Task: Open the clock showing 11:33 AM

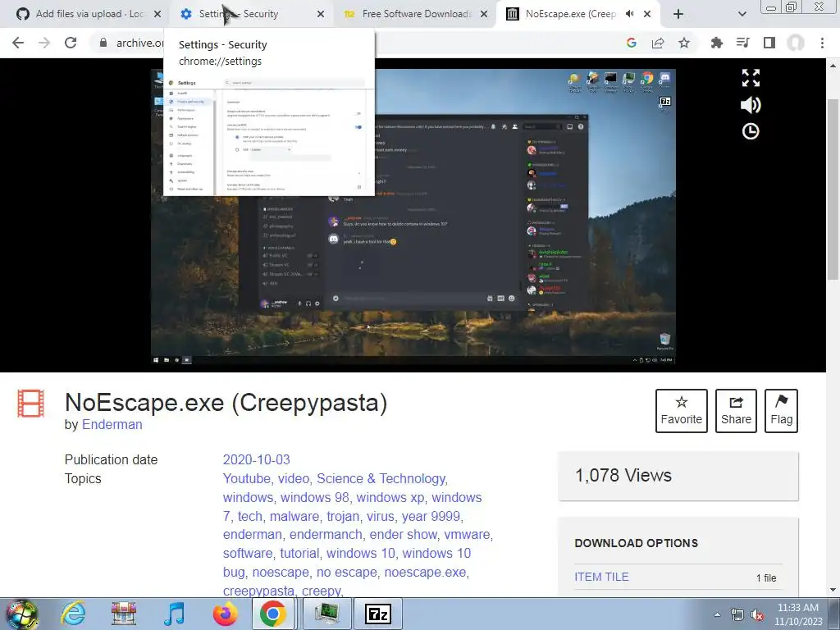Action: [797, 614]
